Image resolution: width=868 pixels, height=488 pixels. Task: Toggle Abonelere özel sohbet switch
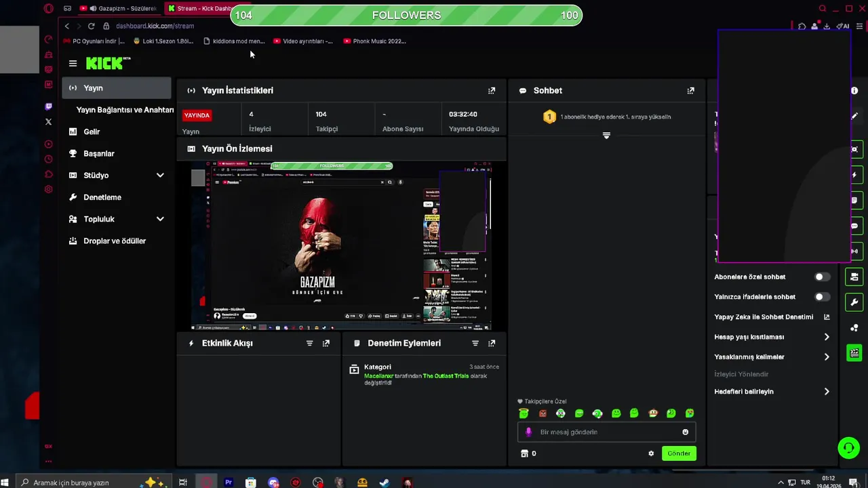[x=821, y=277]
